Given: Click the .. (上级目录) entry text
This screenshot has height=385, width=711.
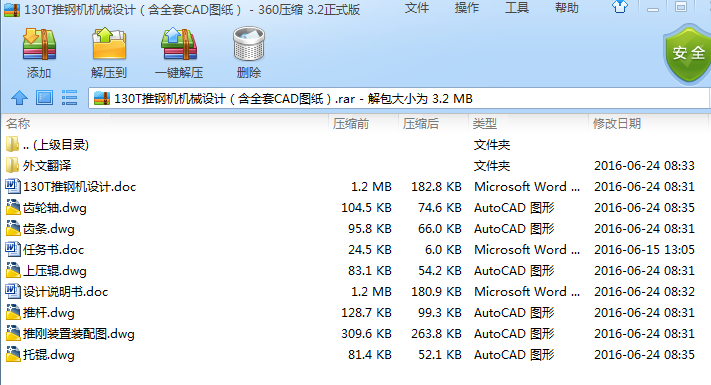Looking at the screenshot, I should point(56,145).
